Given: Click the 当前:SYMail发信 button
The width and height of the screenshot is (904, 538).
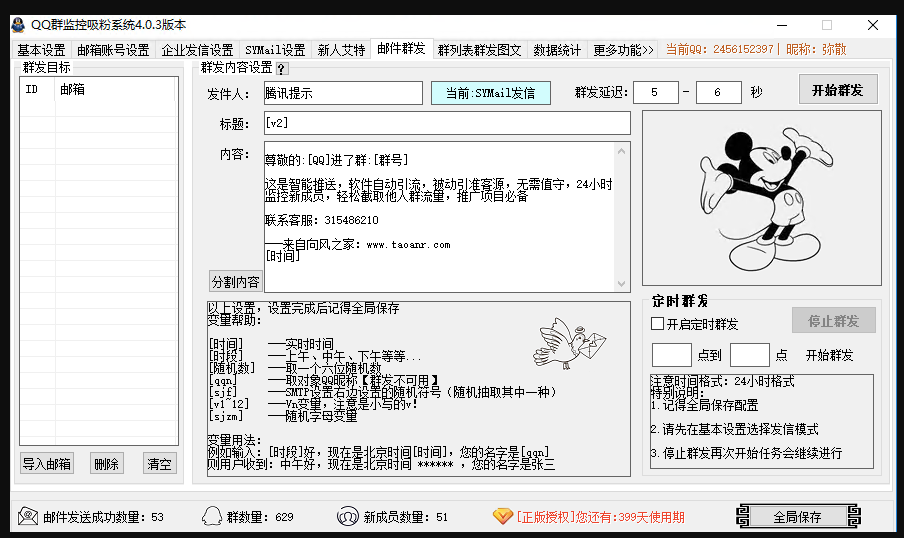Looking at the screenshot, I should pyautogui.click(x=491, y=93).
